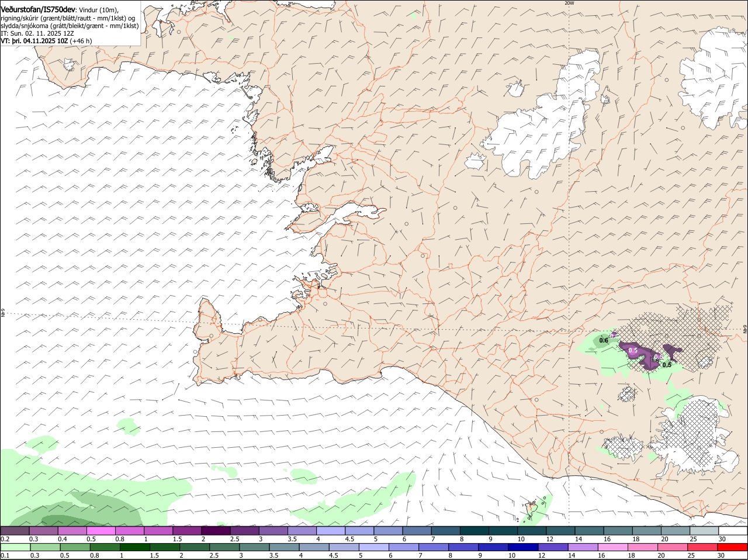Click the Veðurstofan/IS750dev map title
The image size is (748, 560).
tap(38, 9)
